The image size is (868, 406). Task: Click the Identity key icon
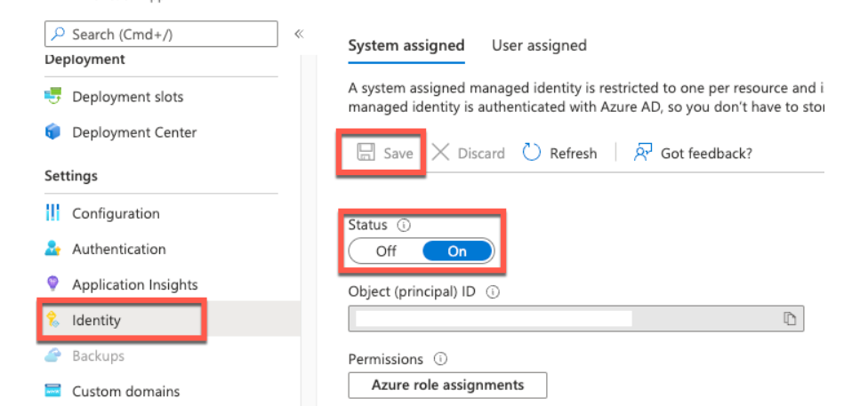(x=53, y=320)
